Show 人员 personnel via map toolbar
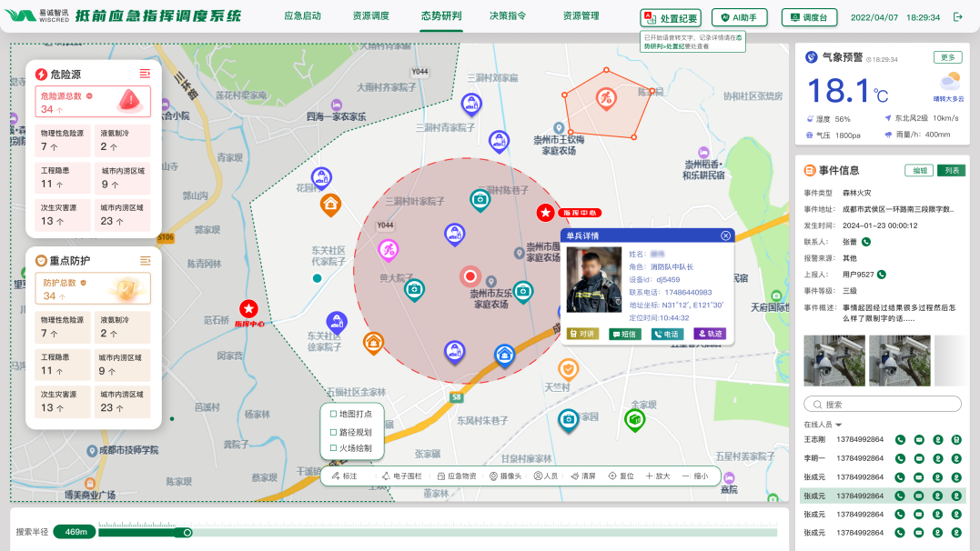 tap(546, 476)
